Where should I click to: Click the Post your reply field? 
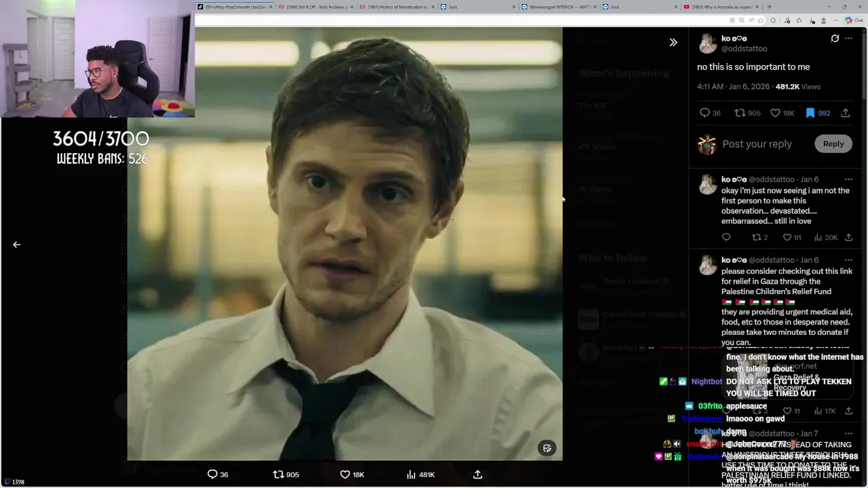click(757, 144)
